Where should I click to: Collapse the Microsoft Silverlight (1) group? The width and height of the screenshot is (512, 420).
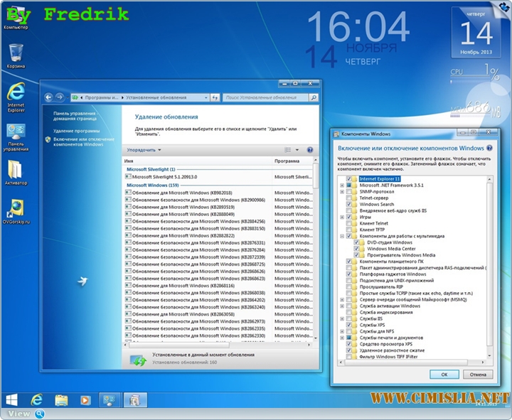point(151,169)
